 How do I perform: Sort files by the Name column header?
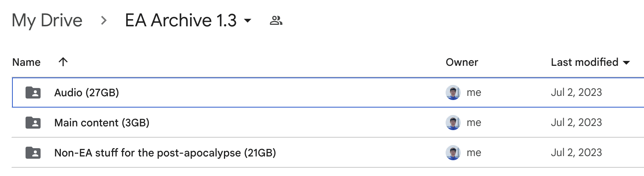click(26, 62)
